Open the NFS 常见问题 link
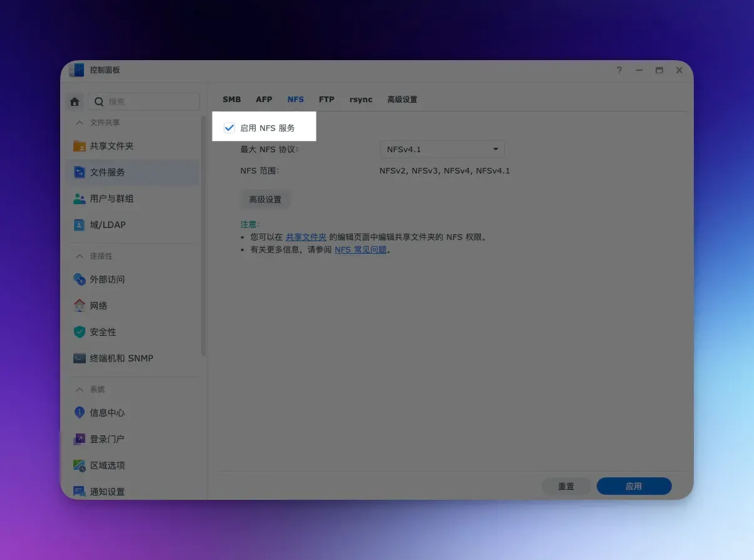The width and height of the screenshot is (754, 560). pos(360,249)
